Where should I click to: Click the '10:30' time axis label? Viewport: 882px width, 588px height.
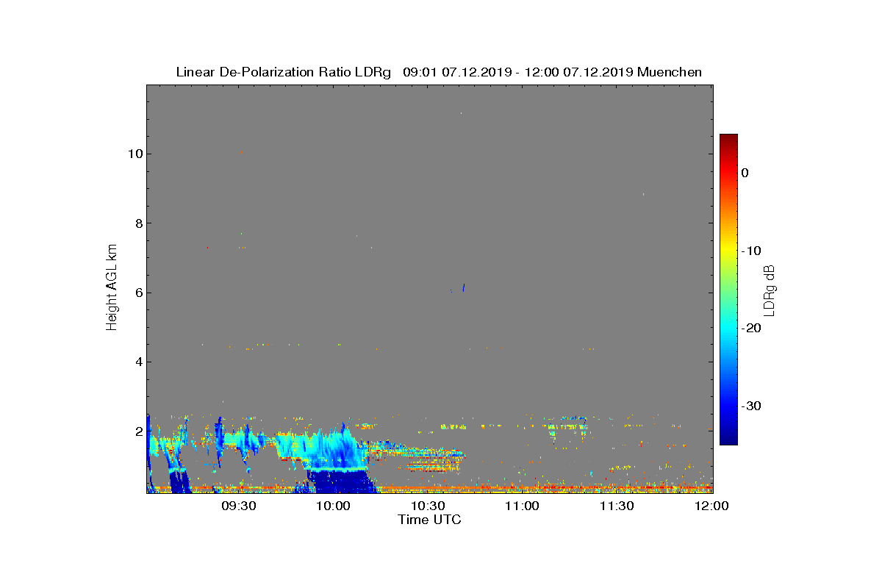point(428,506)
